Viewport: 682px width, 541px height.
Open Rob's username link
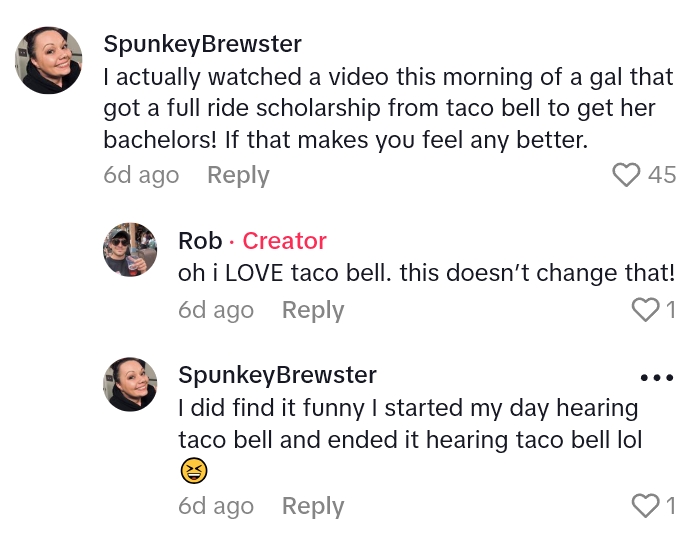200,241
